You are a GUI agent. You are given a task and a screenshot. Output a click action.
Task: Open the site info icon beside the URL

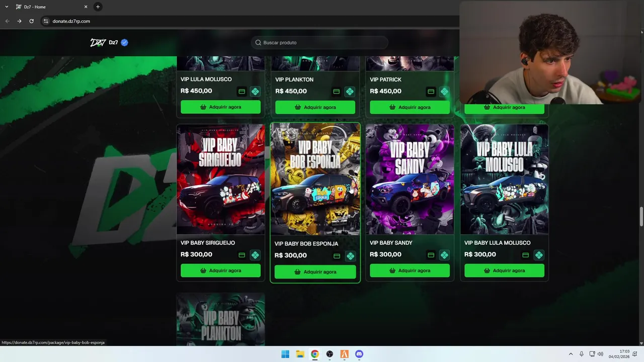tap(46, 21)
